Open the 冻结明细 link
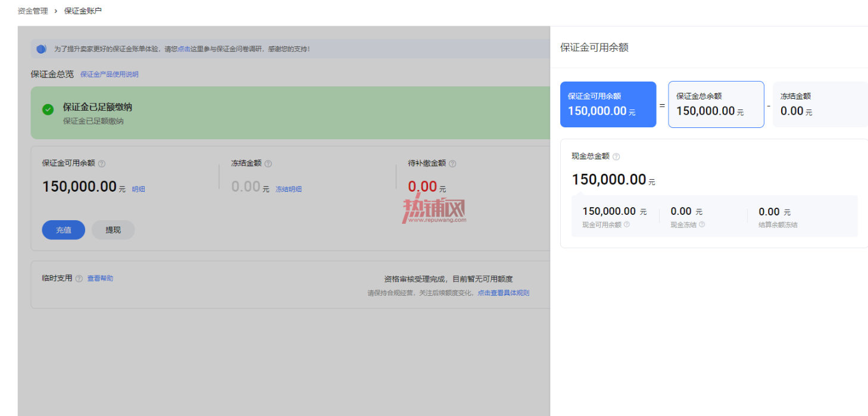The image size is (868, 416). 289,189
